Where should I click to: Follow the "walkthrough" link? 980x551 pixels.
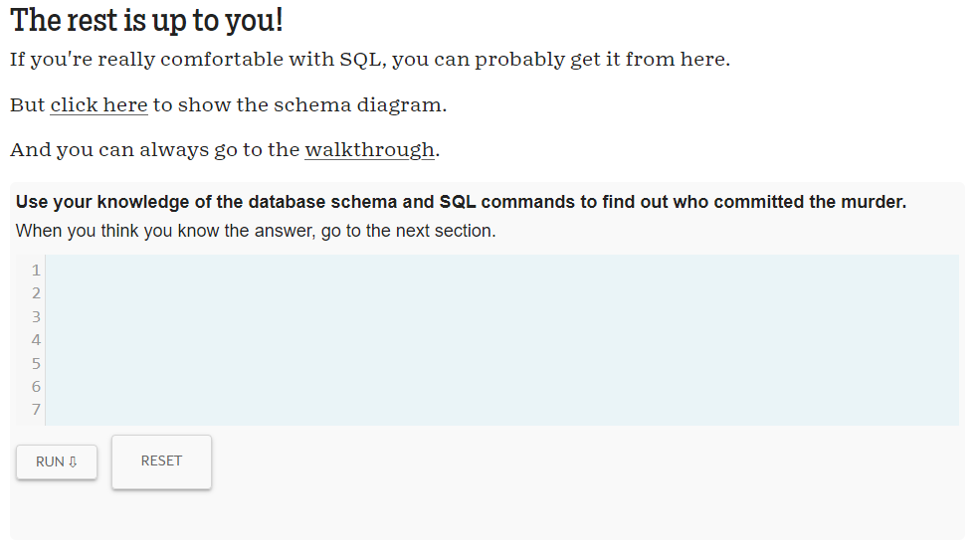(369, 150)
